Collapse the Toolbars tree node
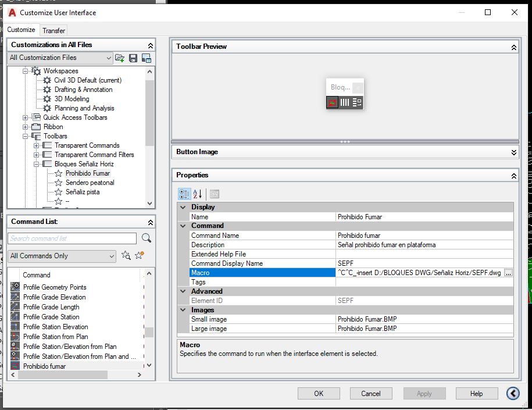 click(26, 136)
